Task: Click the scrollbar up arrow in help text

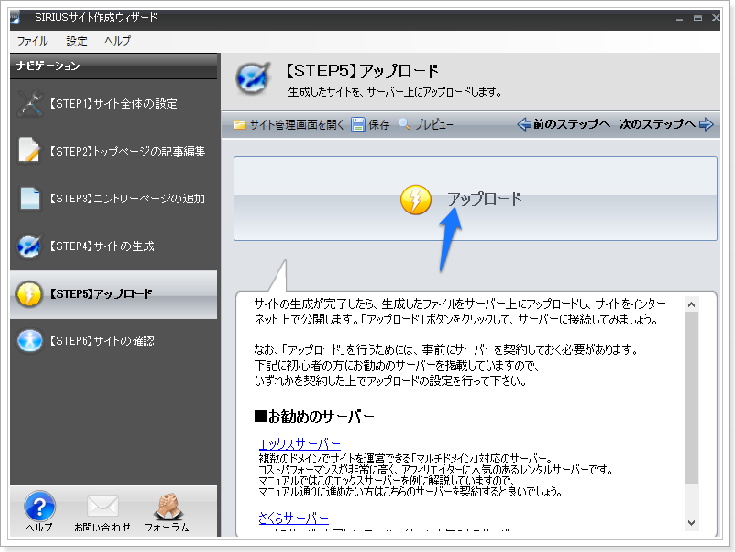Action: pos(691,305)
